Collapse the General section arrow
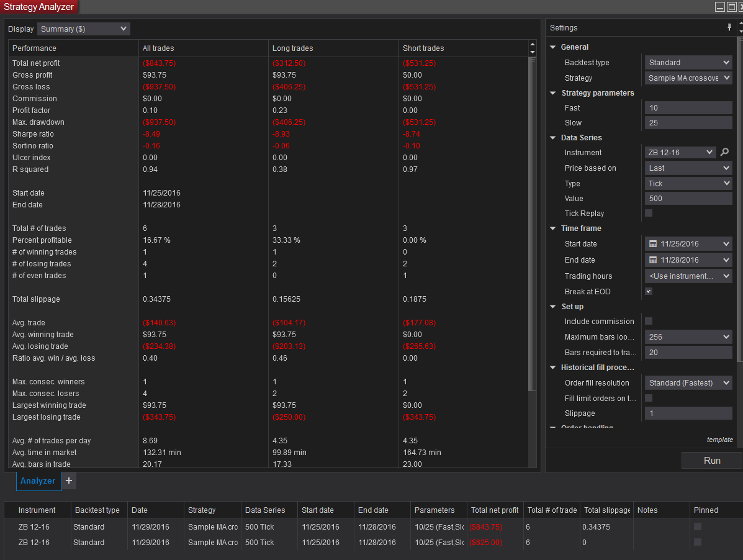 (x=553, y=47)
